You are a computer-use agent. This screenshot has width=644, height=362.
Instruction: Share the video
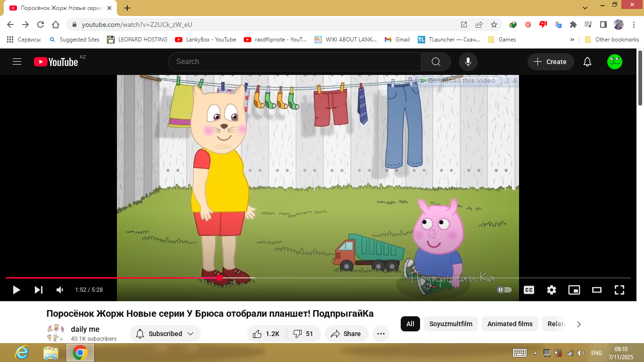pyautogui.click(x=346, y=334)
